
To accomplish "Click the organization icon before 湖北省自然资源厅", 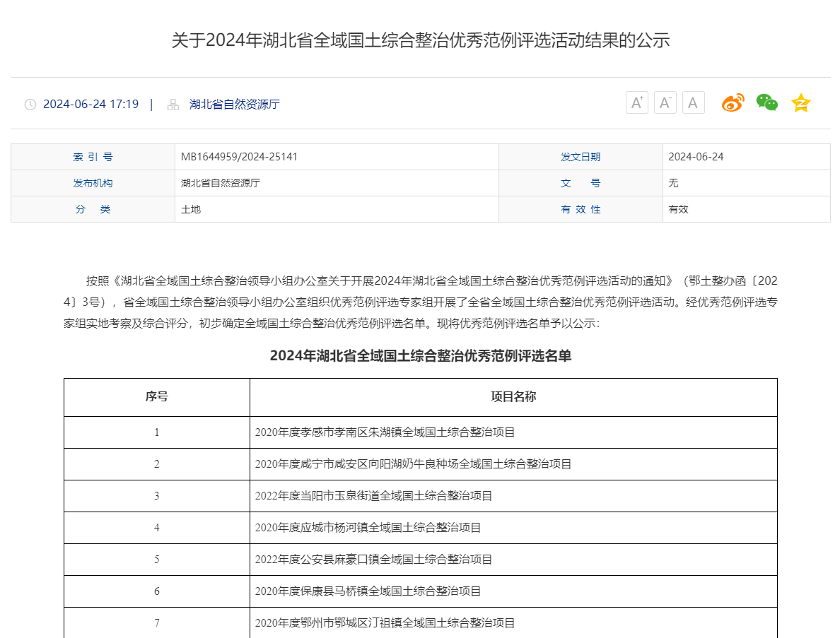I will coord(173,105).
